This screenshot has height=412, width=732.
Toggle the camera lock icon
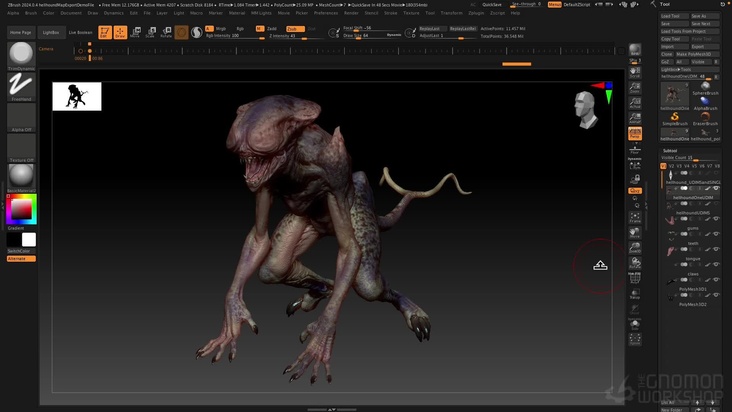[635, 179]
